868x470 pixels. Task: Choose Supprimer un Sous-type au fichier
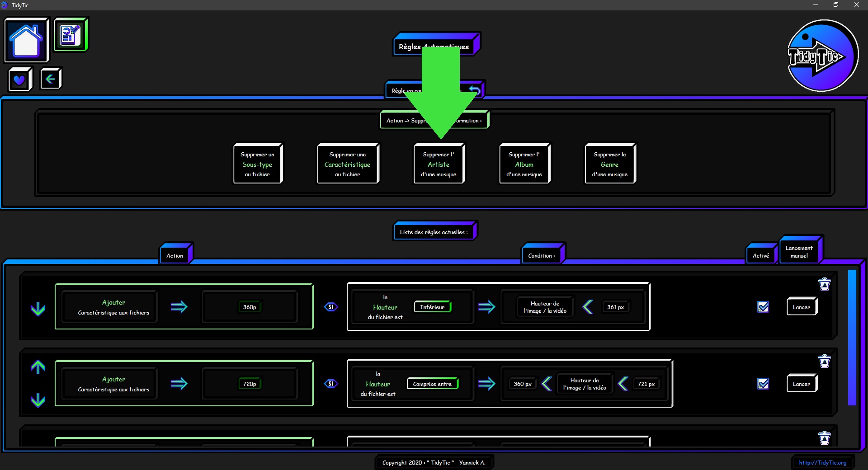coord(258,164)
